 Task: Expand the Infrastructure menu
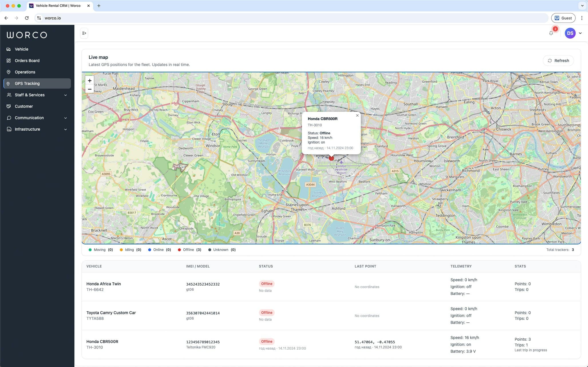(x=66, y=129)
